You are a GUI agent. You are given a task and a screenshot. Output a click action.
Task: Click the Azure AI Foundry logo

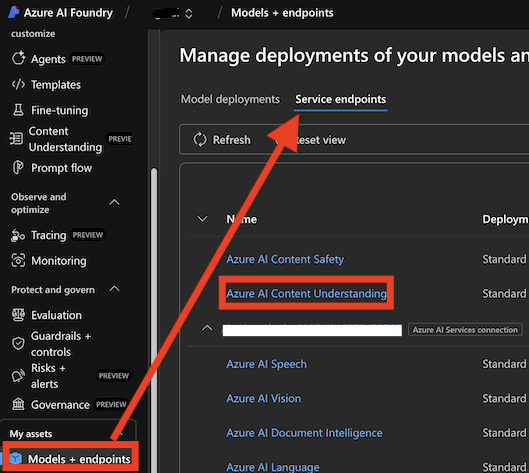13,12
